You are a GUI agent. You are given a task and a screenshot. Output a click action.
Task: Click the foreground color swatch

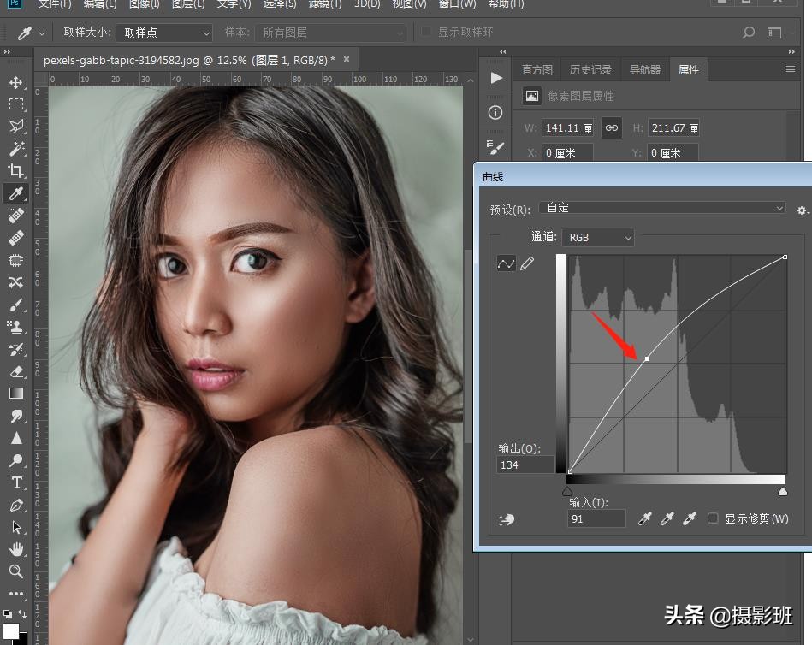coord(10,631)
